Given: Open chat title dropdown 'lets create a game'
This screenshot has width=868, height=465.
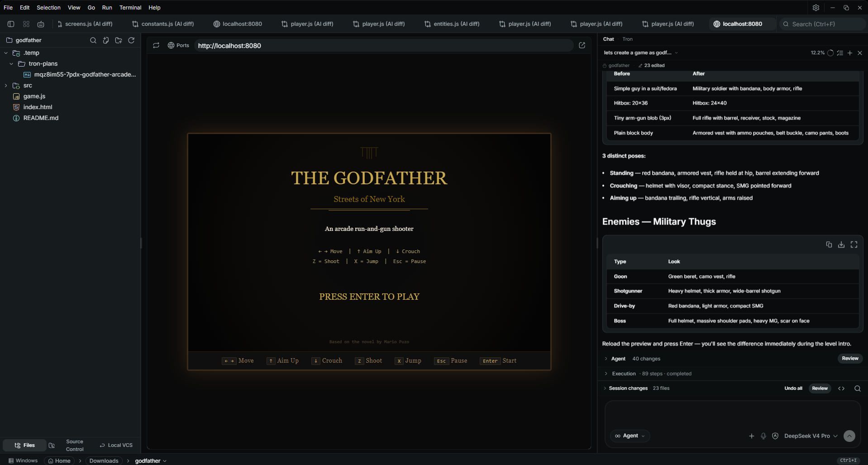Looking at the screenshot, I should click(x=641, y=53).
